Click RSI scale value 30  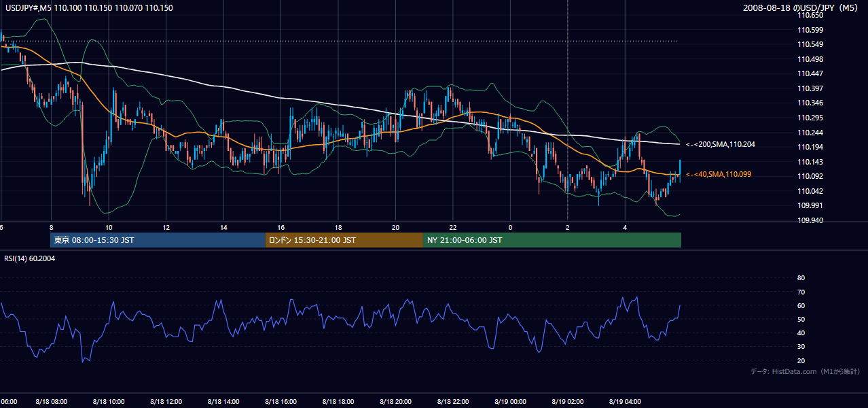801,347
